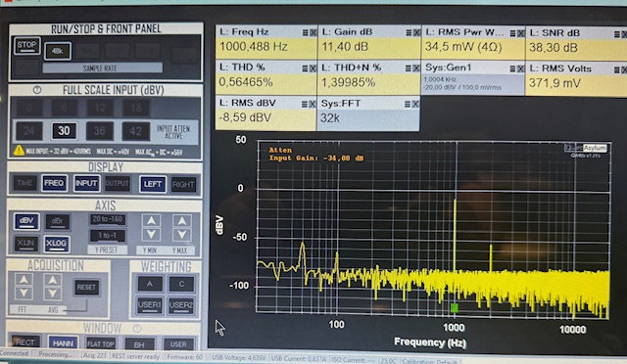Apply the A weighting filter
Viewport: 627px width, 364px height.
click(150, 284)
